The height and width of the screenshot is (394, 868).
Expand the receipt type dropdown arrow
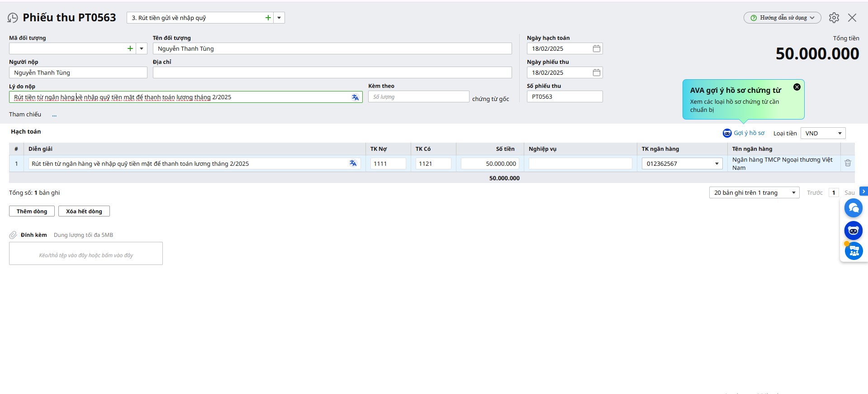[x=279, y=18]
